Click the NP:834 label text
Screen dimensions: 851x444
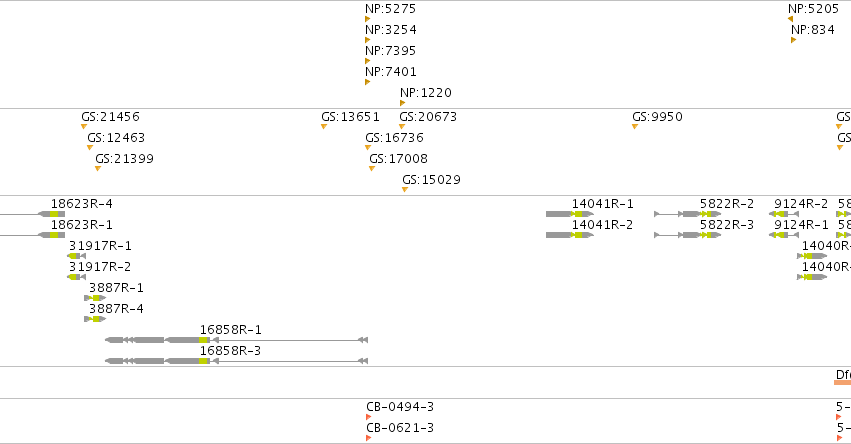click(x=813, y=30)
